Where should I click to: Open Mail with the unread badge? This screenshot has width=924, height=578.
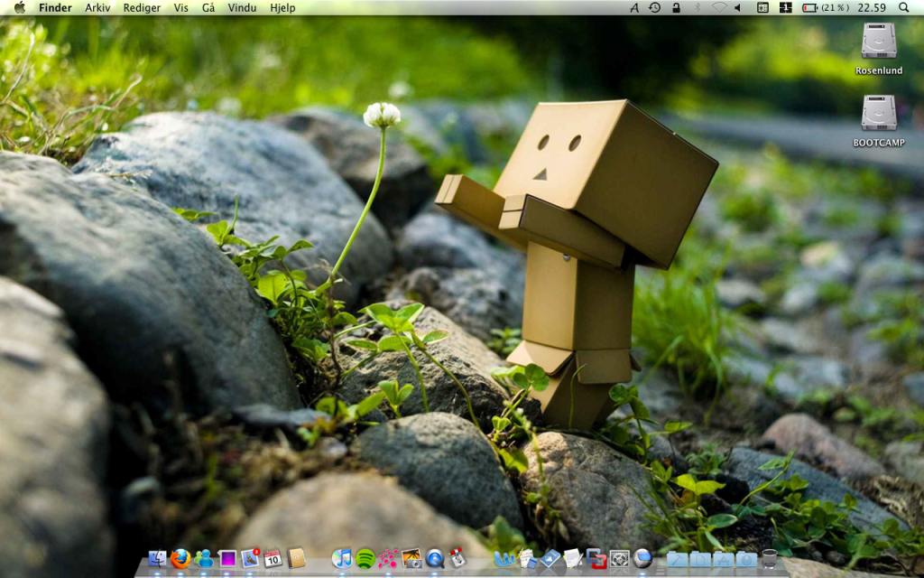click(x=251, y=558)
